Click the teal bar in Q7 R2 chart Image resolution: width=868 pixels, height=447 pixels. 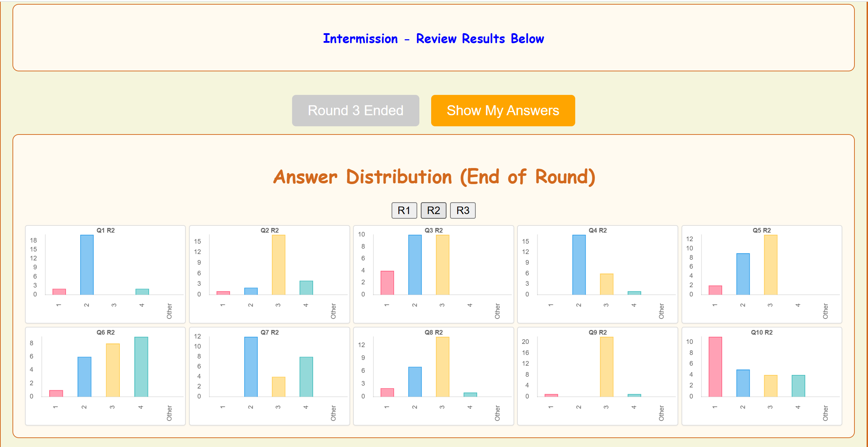tap(306, 377)
